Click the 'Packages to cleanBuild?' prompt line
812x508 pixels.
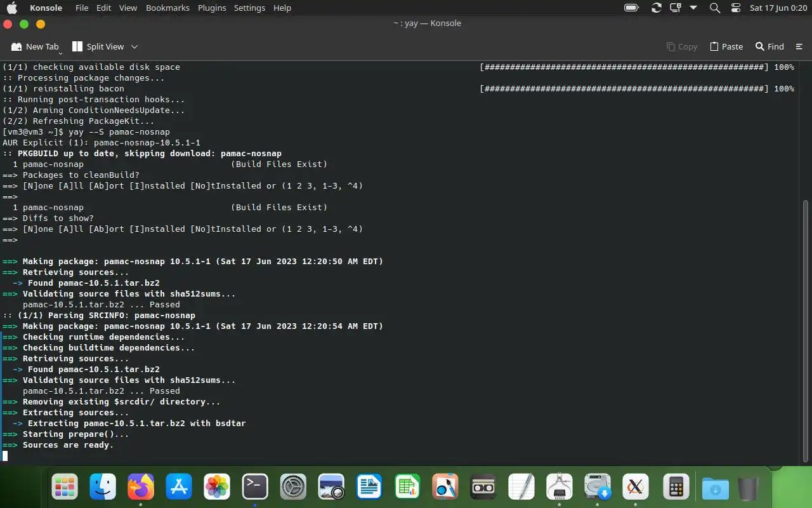(81, 175)
